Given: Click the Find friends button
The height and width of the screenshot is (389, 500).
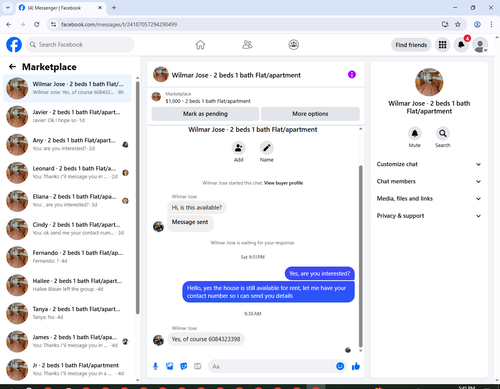Looking at the screenshot, I should click(x=411, y=45).
